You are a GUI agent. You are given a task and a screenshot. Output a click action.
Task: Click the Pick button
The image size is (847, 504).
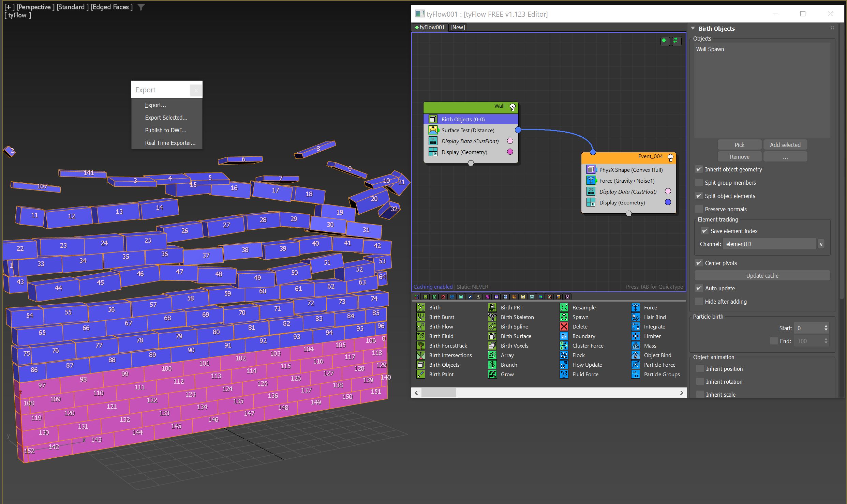point(739,145)
